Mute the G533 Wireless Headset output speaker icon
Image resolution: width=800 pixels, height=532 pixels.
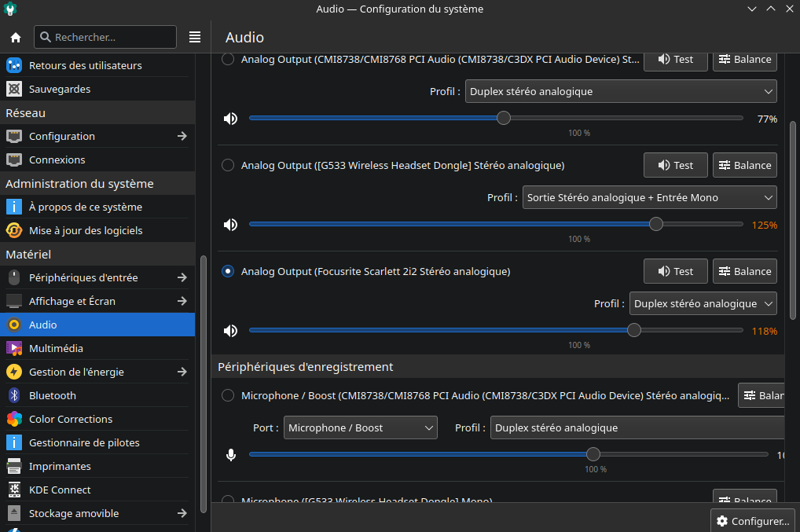(230, 225)
